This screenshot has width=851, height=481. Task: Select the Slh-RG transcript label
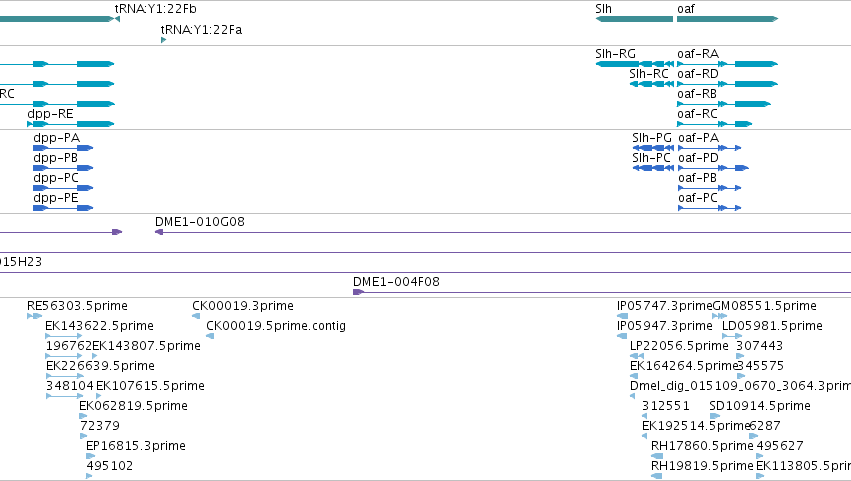pos(615,54)
